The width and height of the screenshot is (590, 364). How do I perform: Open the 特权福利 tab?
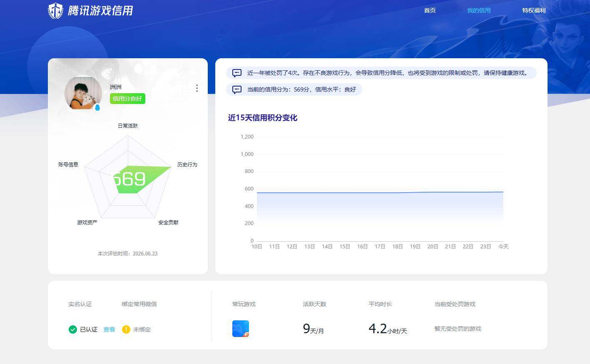[534, 10]
